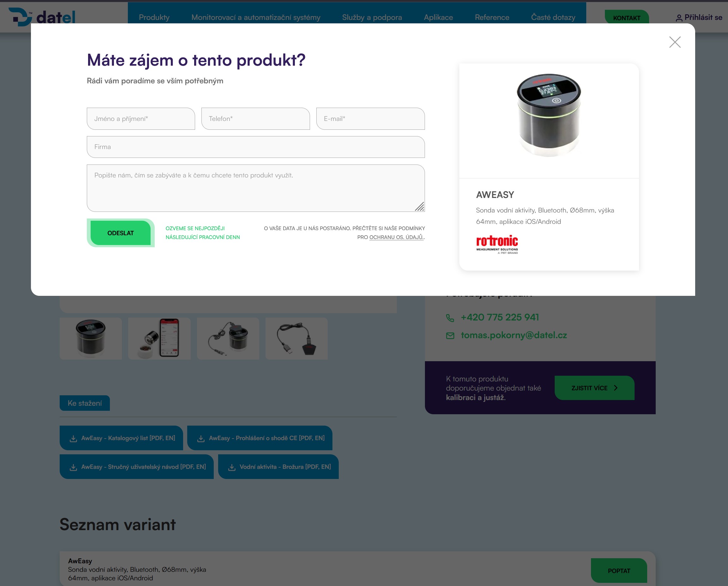Viewport: 728px width, 586px height.
Task: Select the phone app product thumbnail
Action: click(x=159, y=338)
